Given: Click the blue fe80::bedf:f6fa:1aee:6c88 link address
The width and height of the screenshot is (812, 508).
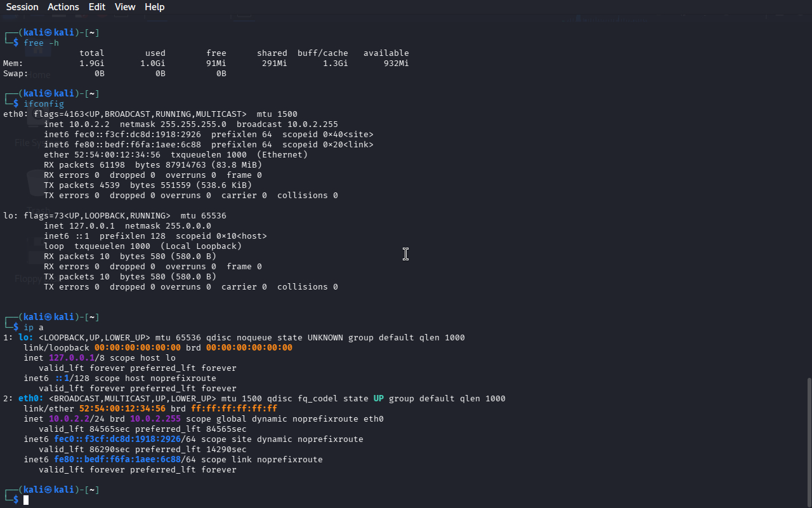Looking at the screenshot, I should [117, 460].
